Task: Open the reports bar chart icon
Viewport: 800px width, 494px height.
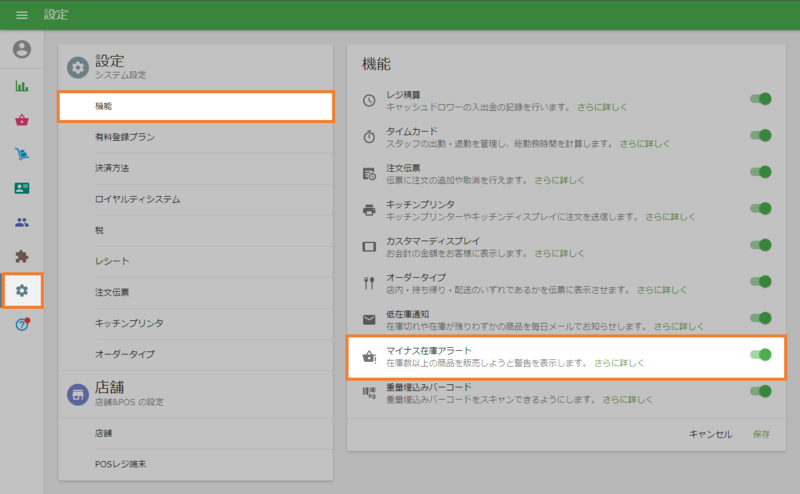Action: tap(22, 86)
